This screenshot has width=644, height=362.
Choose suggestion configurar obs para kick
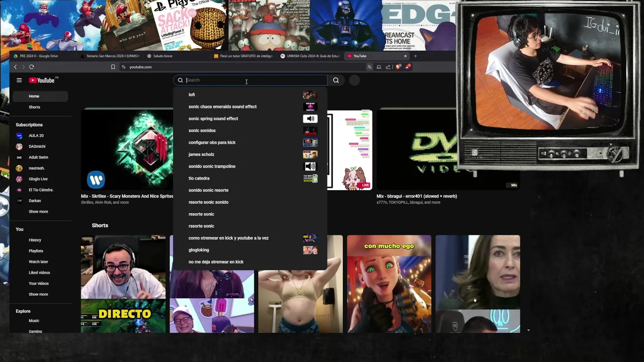pyautogui.click(x=250, y=142)
